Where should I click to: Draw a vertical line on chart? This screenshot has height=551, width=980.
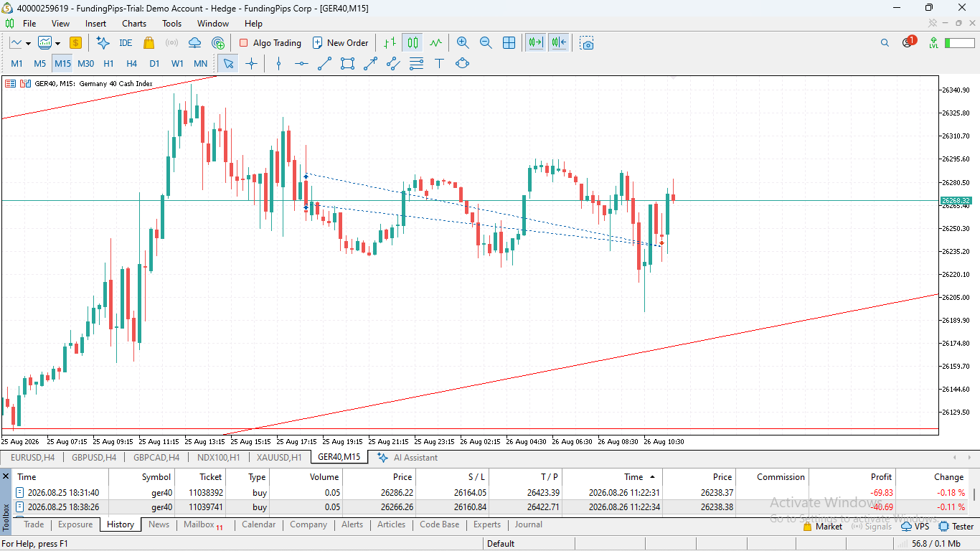click(279, 63)
